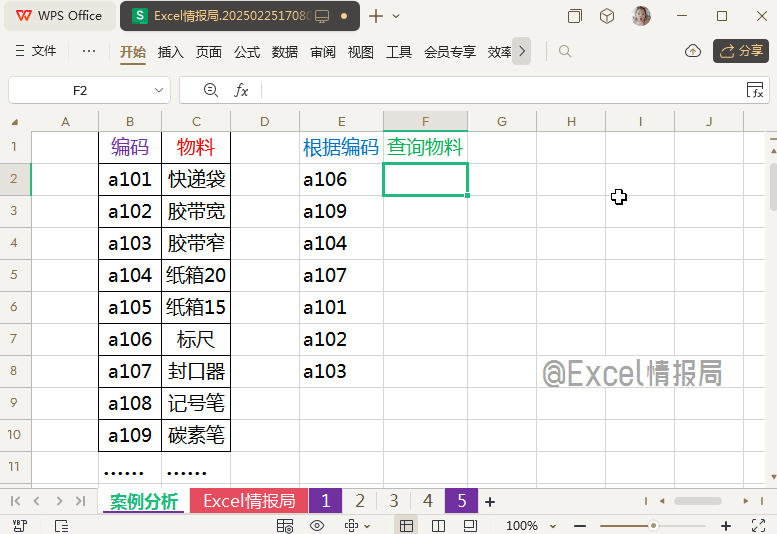The height and width of the screenshot is (534, 777).
Task: Add a new sheet with plus button
Action: tap(490, 502)
